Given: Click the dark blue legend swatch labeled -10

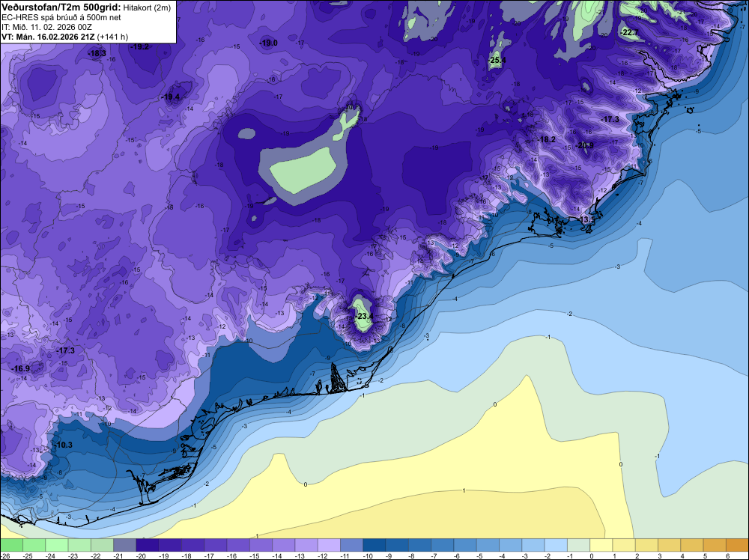Looking at the screenshot, I should pos(374,545).
